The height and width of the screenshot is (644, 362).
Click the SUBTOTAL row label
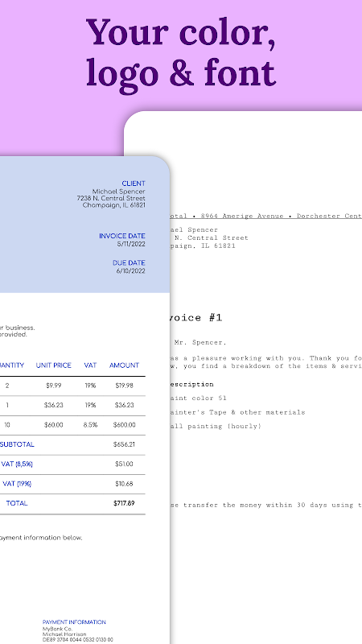click(17, 444)
